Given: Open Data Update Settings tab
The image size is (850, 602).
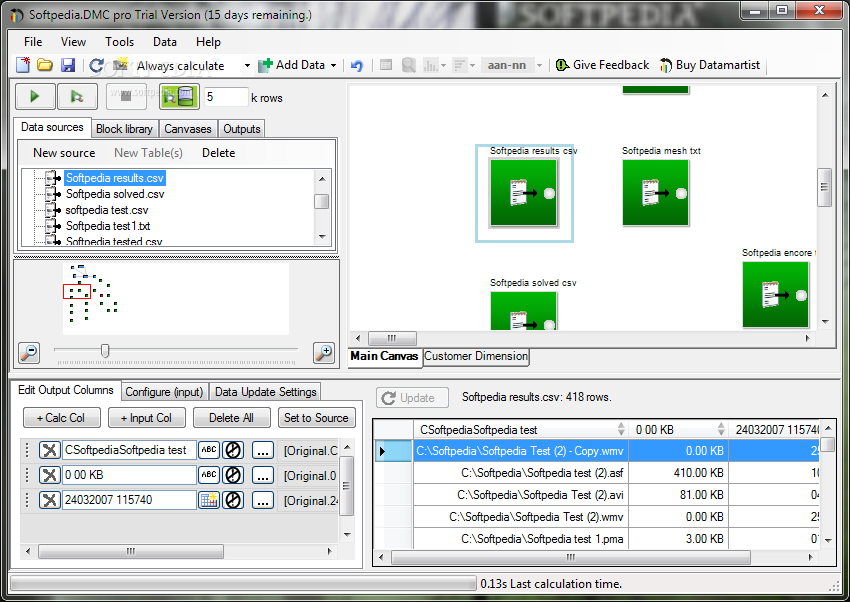Looking at the screenshot, I should (266, 391).
